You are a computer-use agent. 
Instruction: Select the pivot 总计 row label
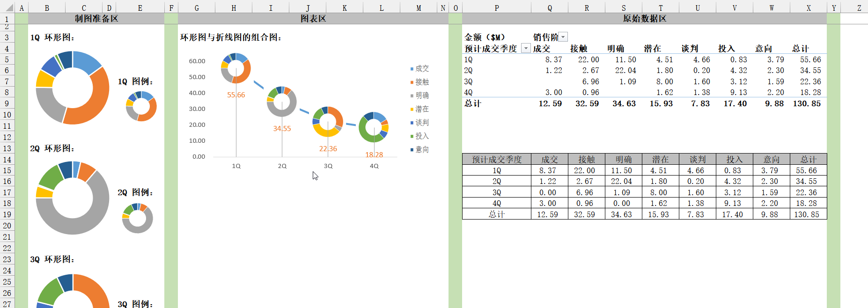497,103
